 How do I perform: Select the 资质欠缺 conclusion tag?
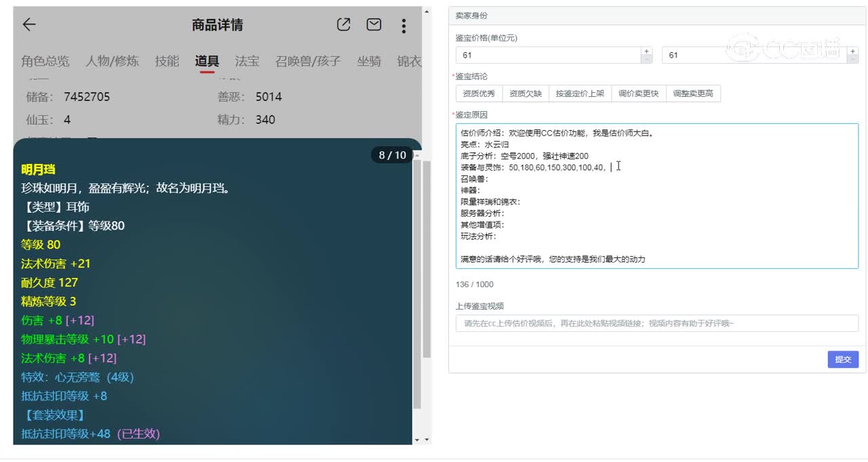pos(526,93)
